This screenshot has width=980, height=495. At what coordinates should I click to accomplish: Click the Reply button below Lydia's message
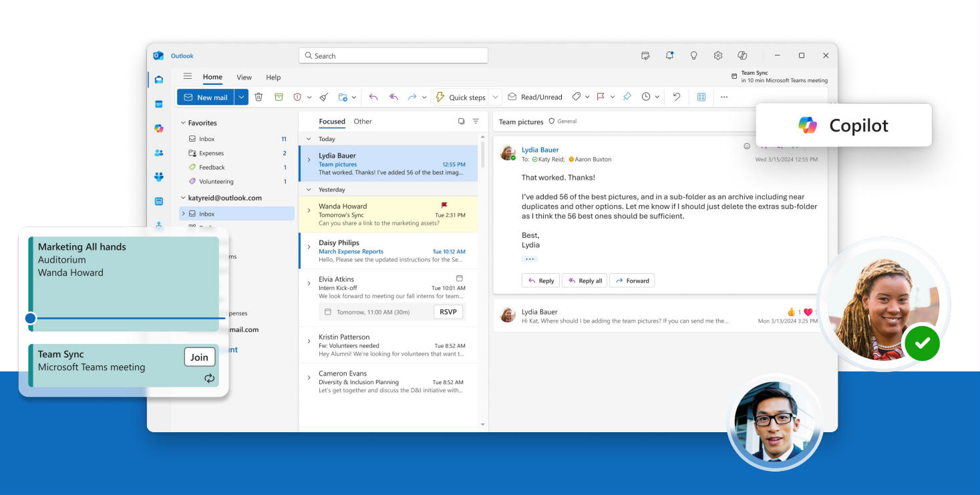(541, 281)
